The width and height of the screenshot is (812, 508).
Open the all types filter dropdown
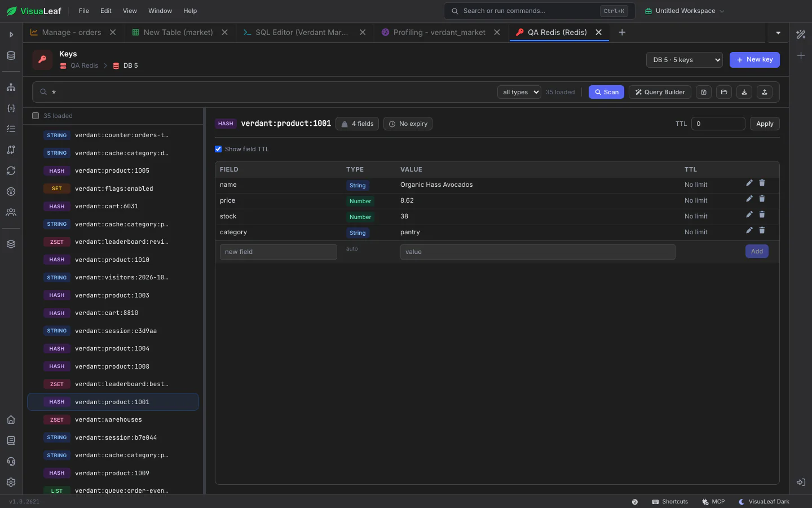[x=519, y=92]
